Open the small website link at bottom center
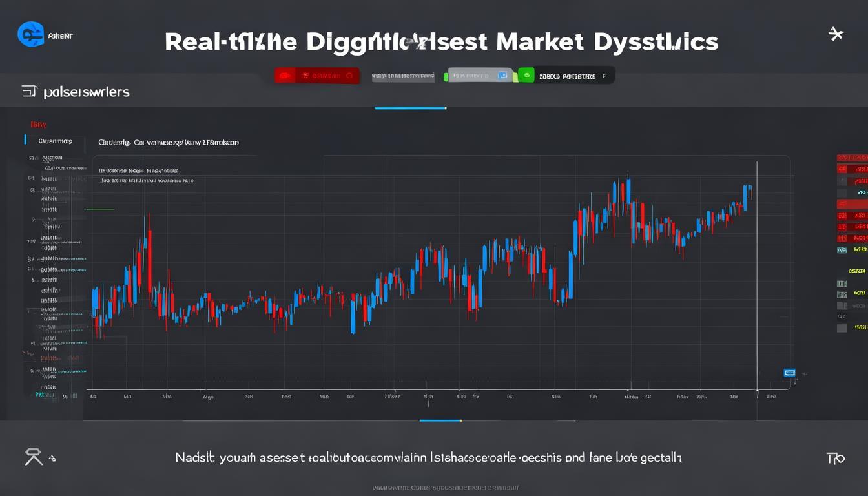Viewport: 868px width, 496px height. click(446, 488)
